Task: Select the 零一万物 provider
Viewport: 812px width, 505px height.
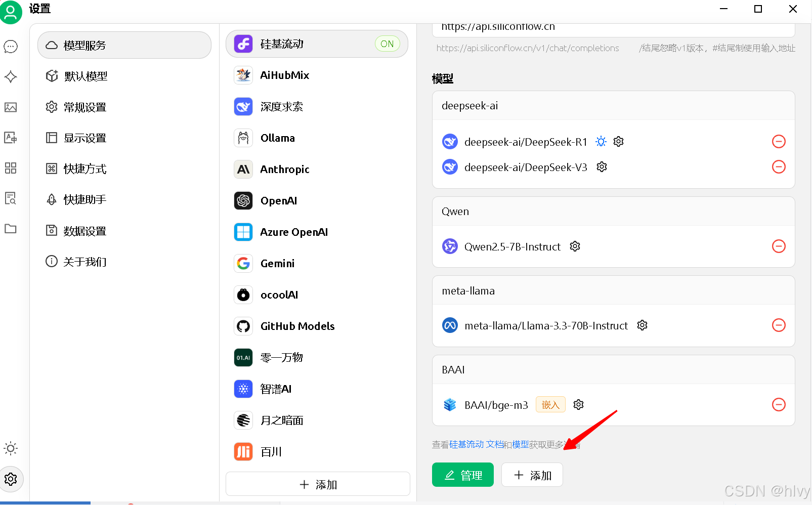Action: 317,358
